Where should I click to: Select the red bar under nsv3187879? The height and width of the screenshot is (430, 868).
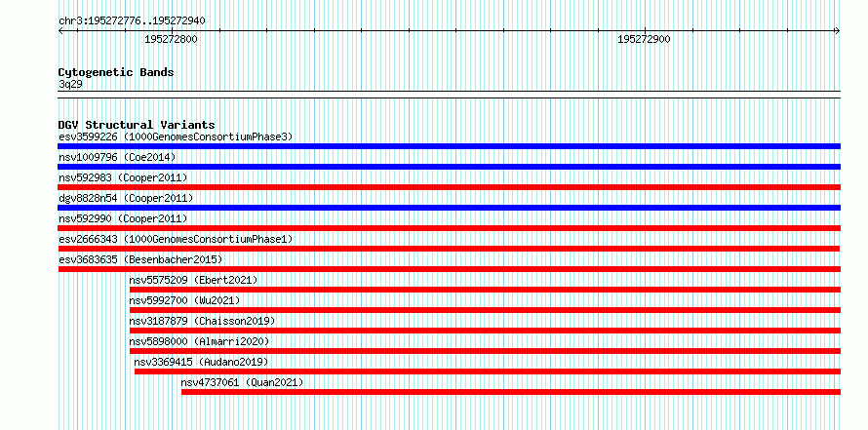485,331
